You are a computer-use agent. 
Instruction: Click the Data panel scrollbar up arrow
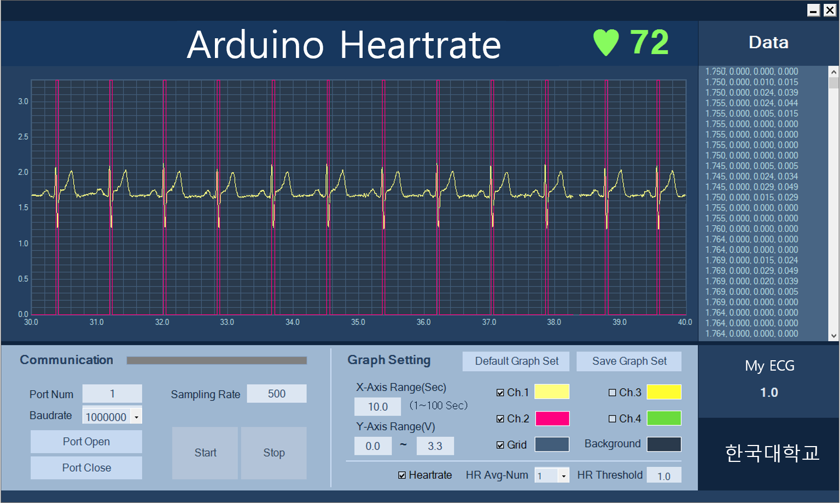[833, 71]
